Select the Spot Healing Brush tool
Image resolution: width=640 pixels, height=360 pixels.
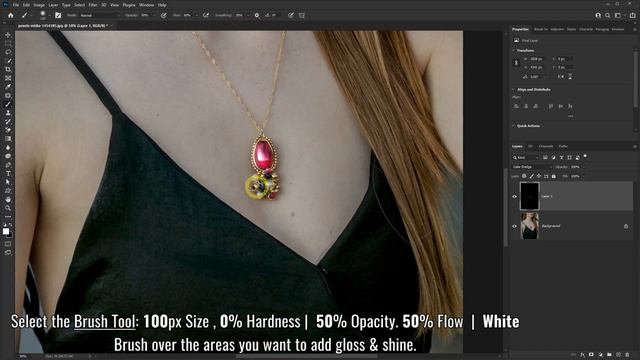(8, 96)
